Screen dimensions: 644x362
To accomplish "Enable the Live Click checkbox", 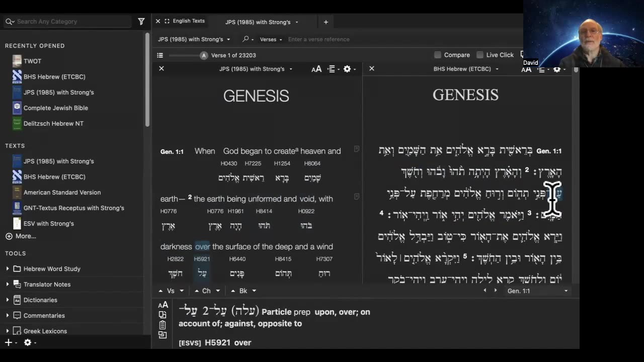I will coord(480,55).
